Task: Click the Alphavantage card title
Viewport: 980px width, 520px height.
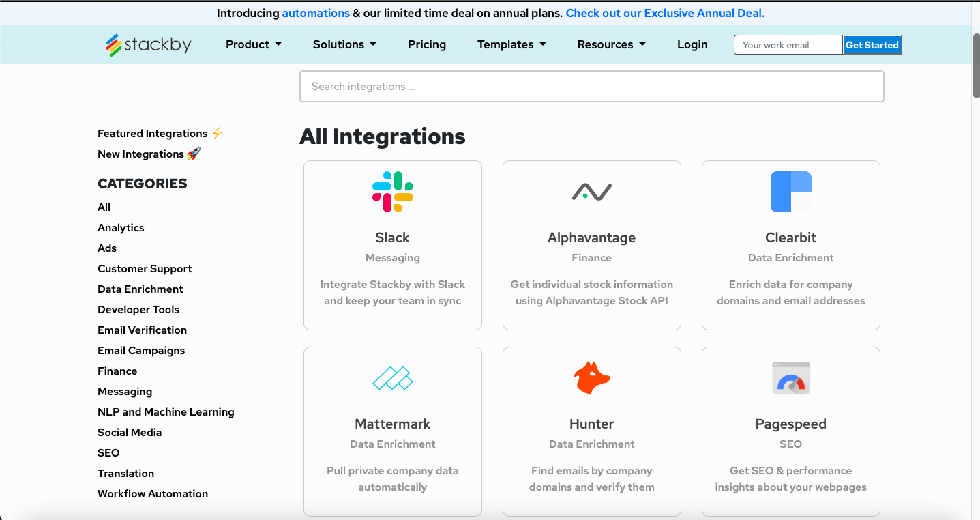Action: (592, 237)
